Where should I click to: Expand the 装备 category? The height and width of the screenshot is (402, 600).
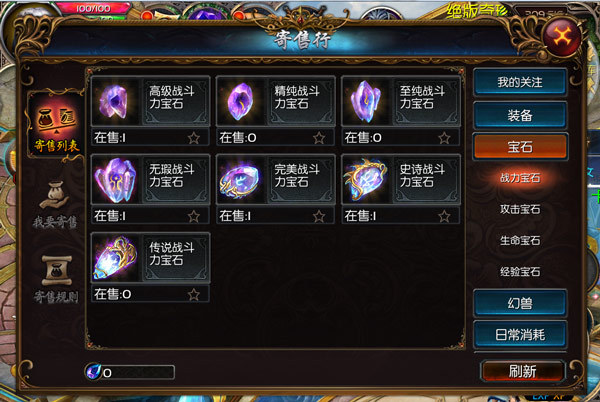pyautogui.click(x=520, y=115)
